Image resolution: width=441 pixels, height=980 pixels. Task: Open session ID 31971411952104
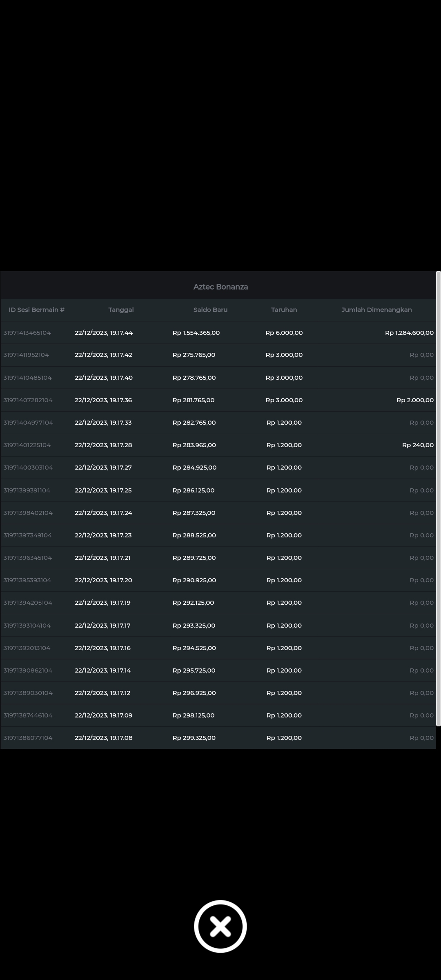(26, 355)
